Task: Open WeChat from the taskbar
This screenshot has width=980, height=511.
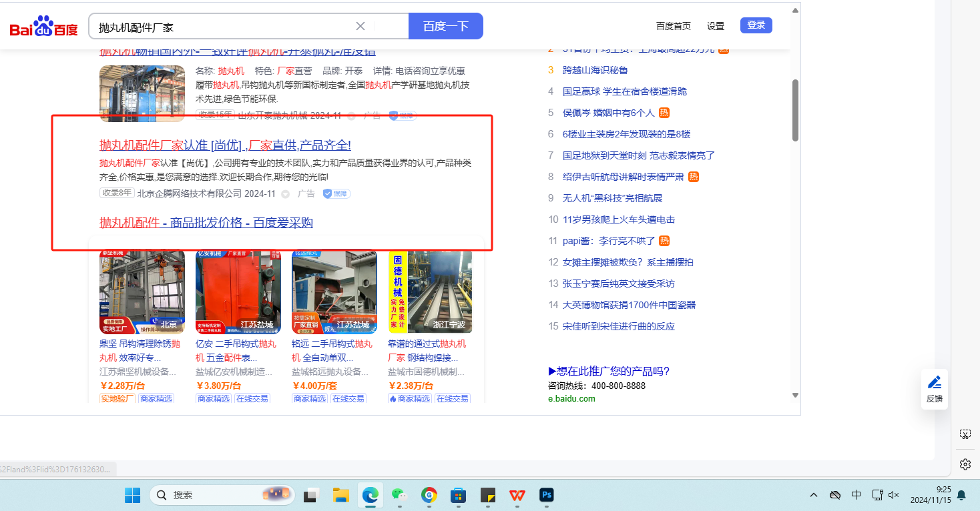Action: [399, 495]
